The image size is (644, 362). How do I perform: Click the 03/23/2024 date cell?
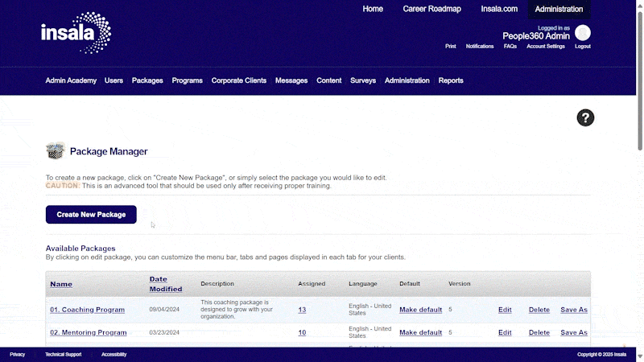tap(164, 332)
